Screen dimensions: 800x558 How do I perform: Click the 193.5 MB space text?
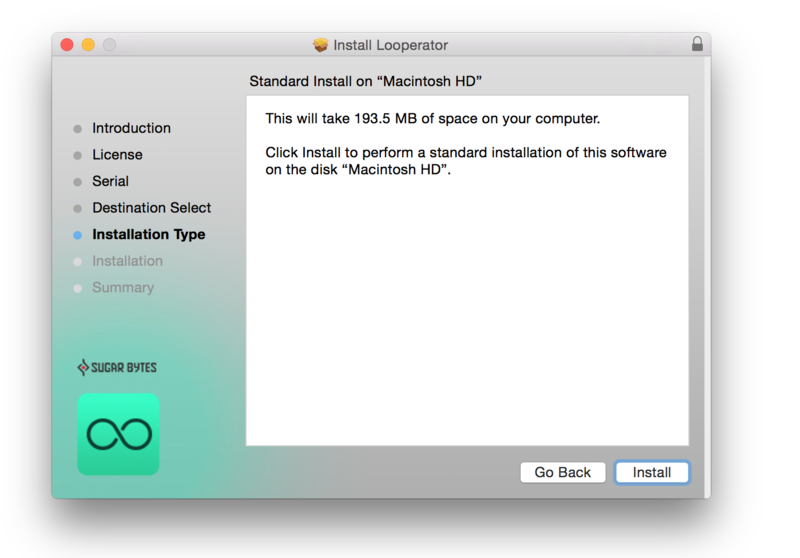433,118
